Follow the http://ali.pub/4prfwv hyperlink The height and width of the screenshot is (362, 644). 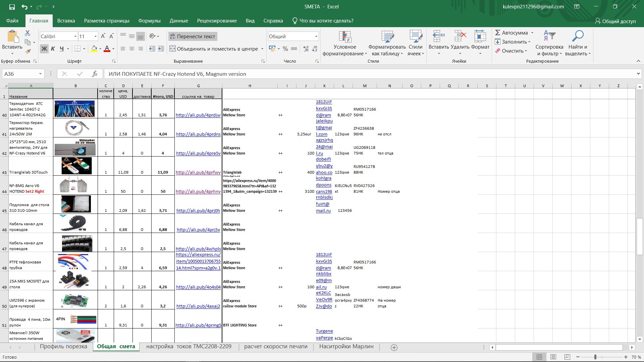(x=198, y=172)
